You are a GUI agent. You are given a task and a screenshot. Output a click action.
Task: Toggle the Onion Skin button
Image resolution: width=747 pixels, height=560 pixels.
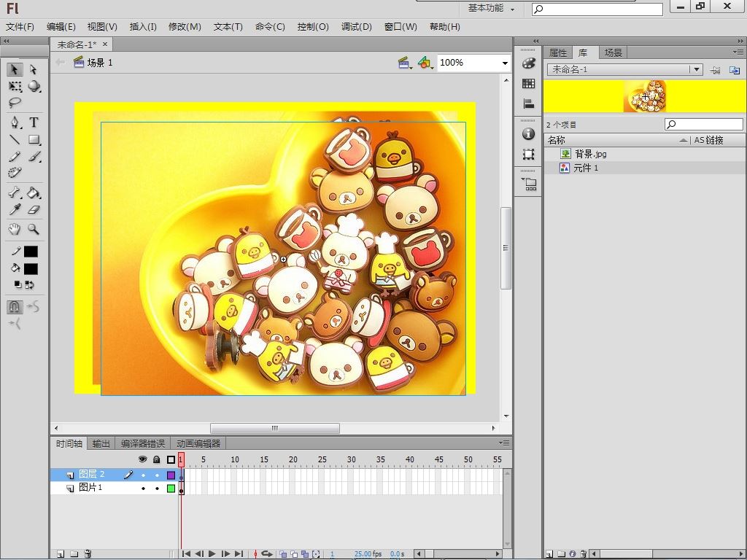click(283, 554)
